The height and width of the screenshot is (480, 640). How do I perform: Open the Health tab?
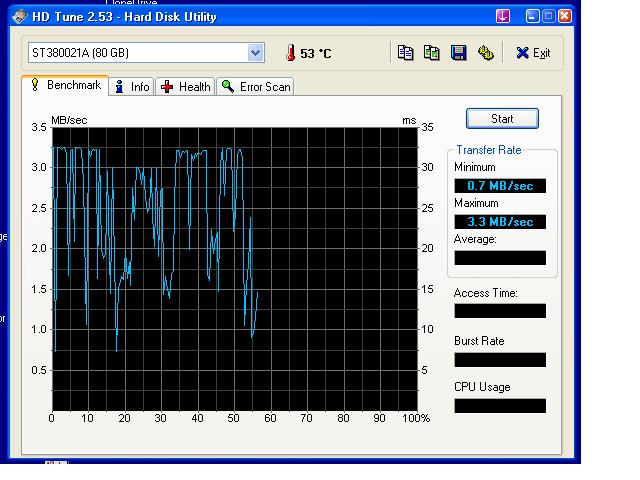(186, 87)
